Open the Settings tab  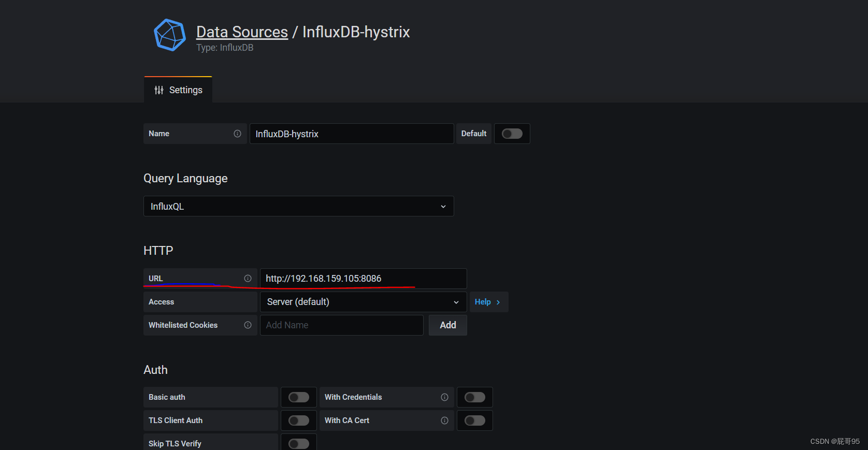pos(178,90)
